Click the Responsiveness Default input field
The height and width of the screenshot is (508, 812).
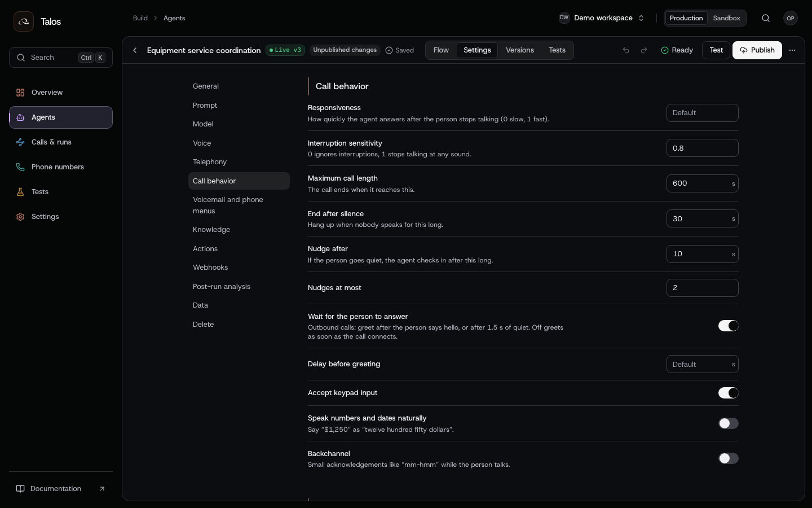point(702,113)
